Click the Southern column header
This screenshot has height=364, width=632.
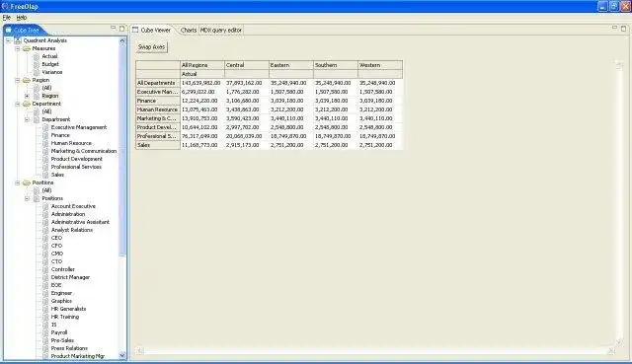click(x=336, y=65)
